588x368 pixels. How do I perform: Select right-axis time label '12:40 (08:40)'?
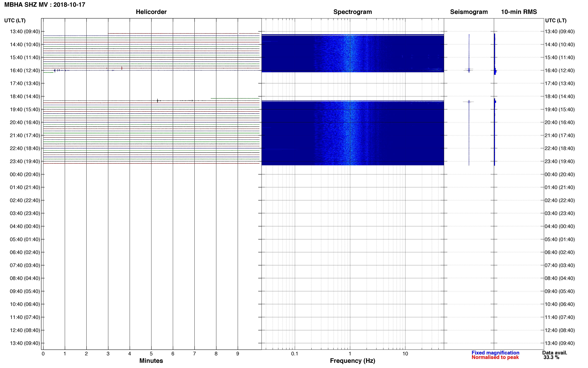(x=560, y=330)
